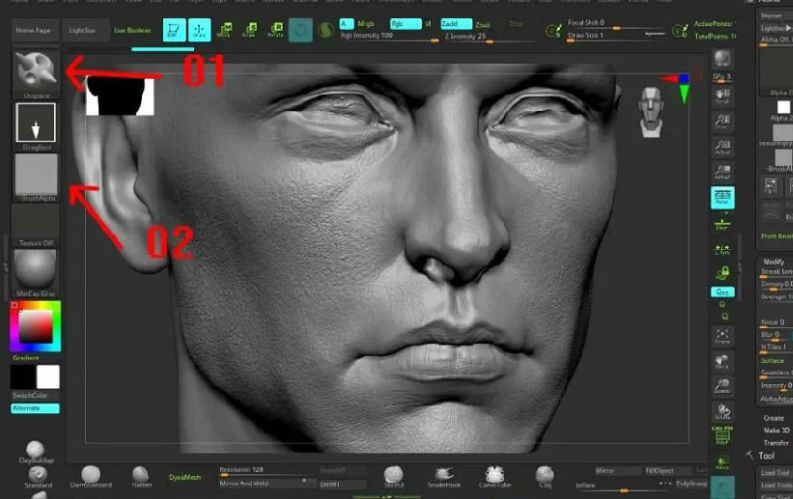Click the Gradient button
The width and height of the screenshot is (793, 499).
(x=26, y=358)
